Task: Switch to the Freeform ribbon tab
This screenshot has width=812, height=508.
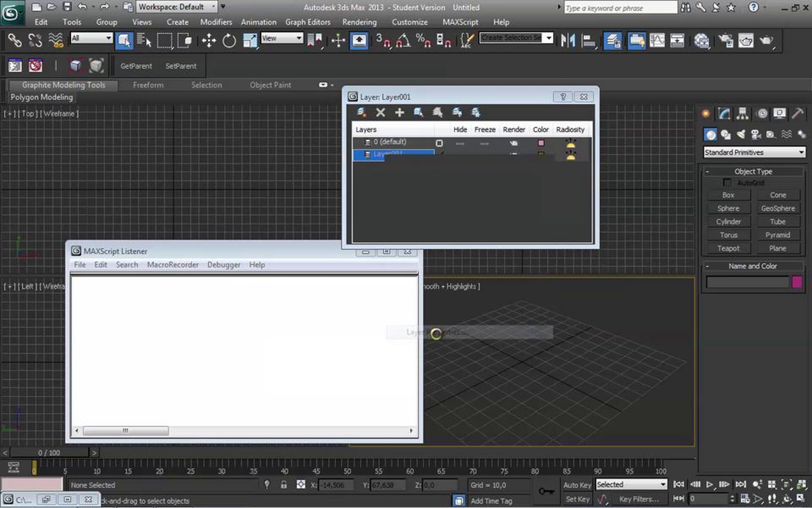Action: (148, 85)
